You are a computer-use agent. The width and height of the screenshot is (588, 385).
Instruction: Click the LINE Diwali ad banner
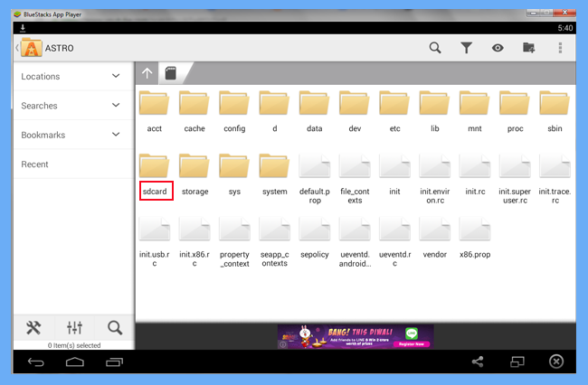(356, 337)
